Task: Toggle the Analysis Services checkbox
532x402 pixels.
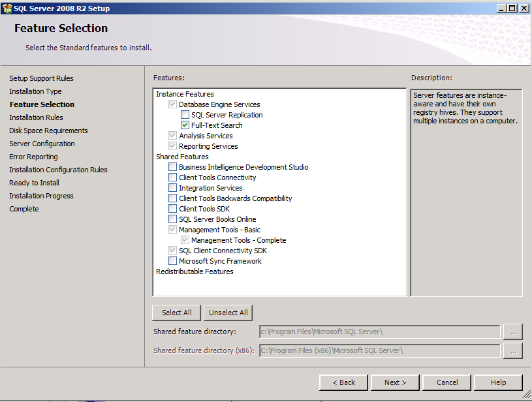Action: point(173,136)
